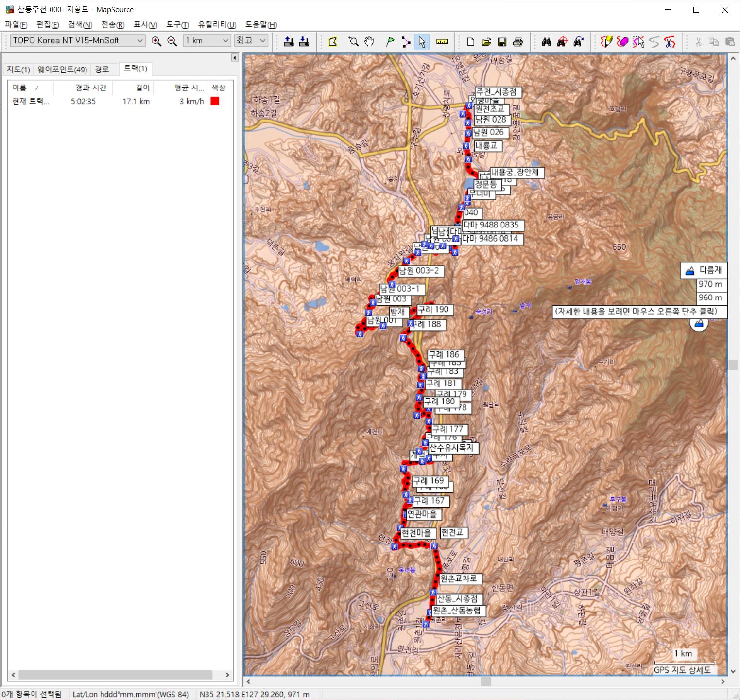Open the 전송(R) menu
The height and width of the screenshot is (700, 740).
click(x=113, y=25)
